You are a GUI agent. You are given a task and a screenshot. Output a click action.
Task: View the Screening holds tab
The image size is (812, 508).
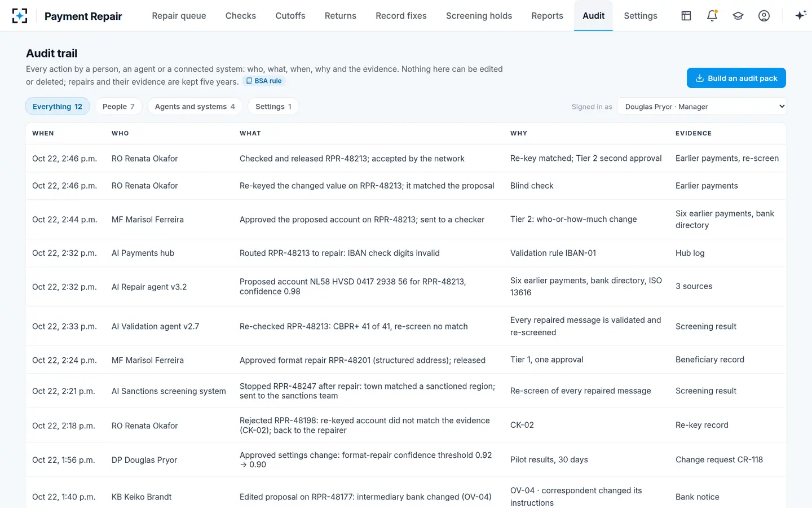click(x=479, y=16)
